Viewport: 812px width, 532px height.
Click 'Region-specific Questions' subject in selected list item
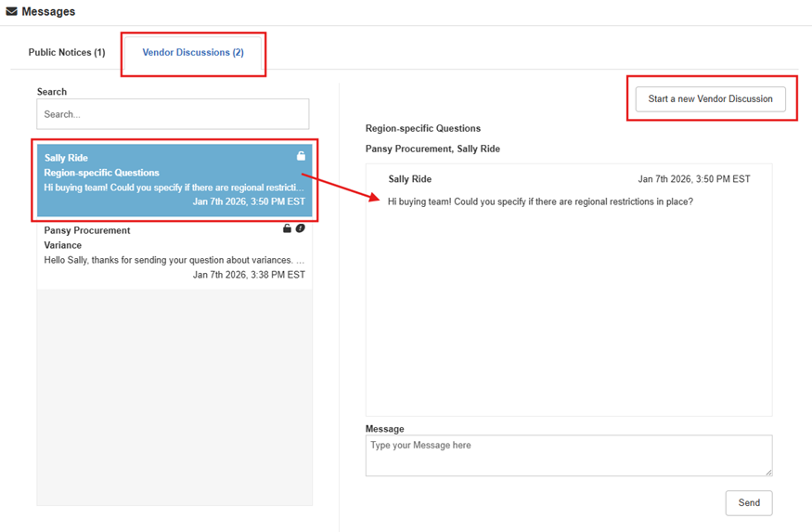101,173
